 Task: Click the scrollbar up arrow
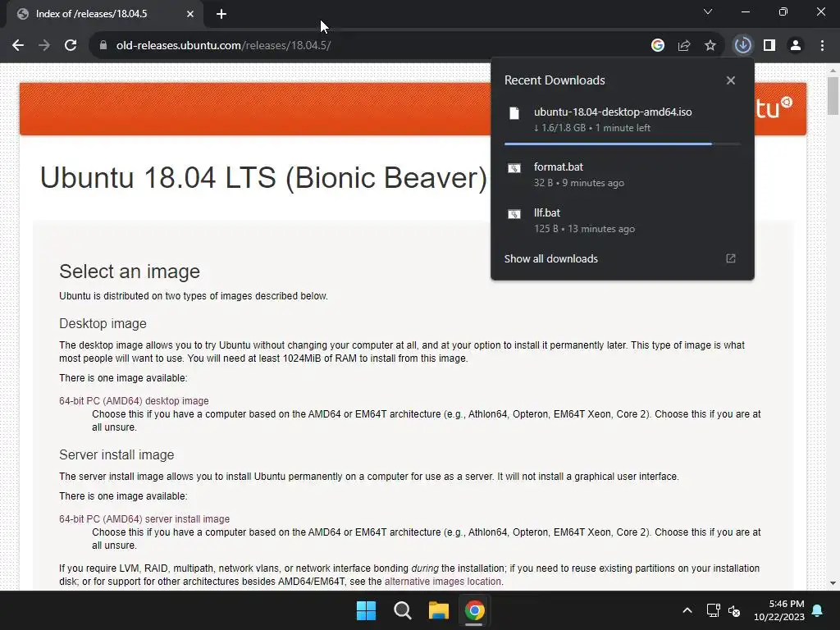pyautogui.click(x=833, y=71)
